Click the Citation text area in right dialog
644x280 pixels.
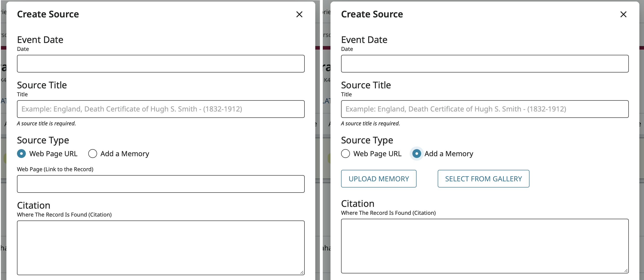coord(484,246)
